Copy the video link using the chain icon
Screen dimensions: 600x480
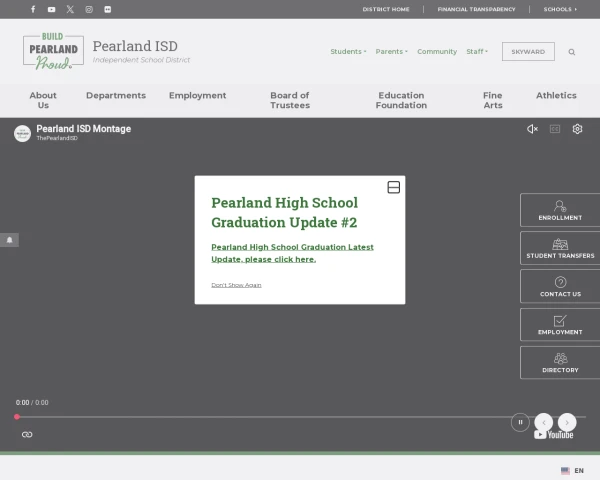pos(27,434)
